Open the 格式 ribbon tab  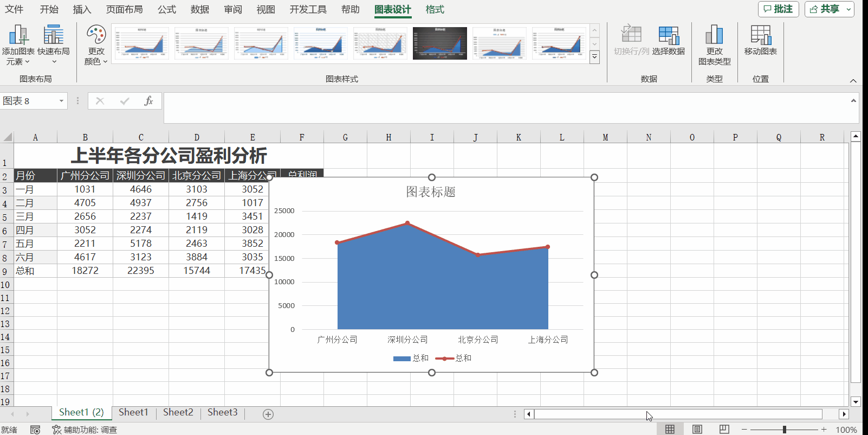[435, 9]
